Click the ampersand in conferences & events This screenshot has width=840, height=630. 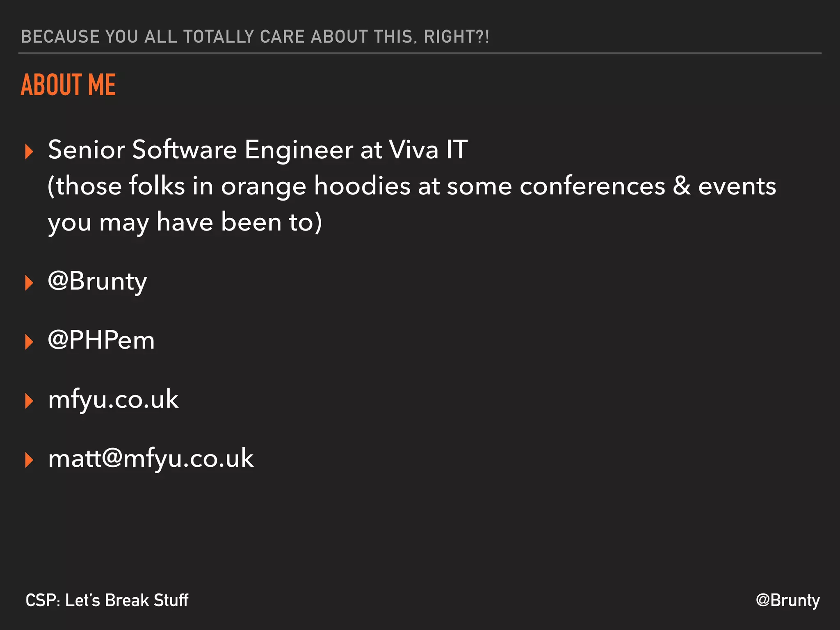click(682, 186)
